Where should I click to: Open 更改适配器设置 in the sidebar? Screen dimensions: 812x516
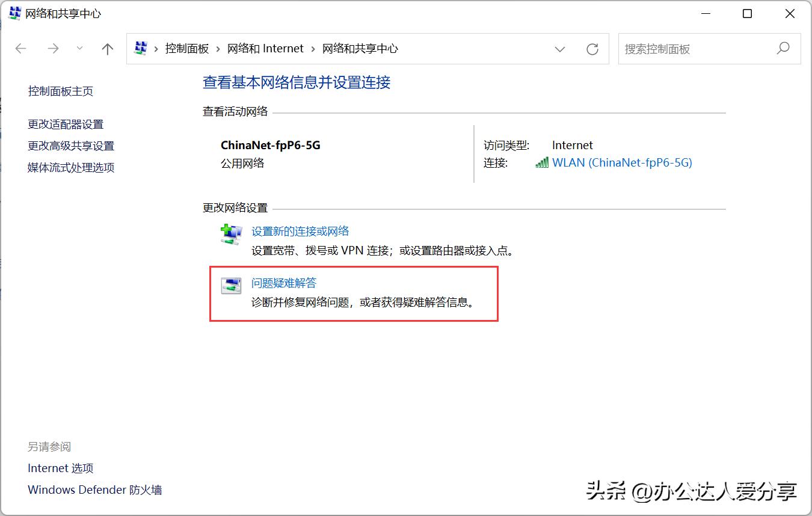tap(66, 124)
